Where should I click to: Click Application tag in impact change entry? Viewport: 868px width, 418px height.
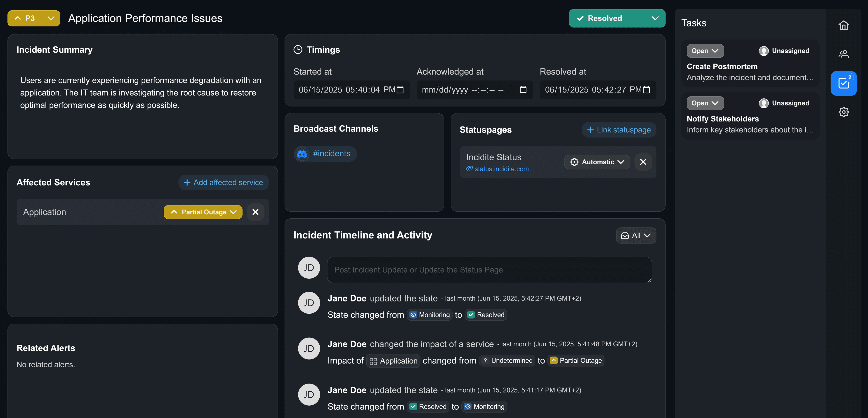393,361
